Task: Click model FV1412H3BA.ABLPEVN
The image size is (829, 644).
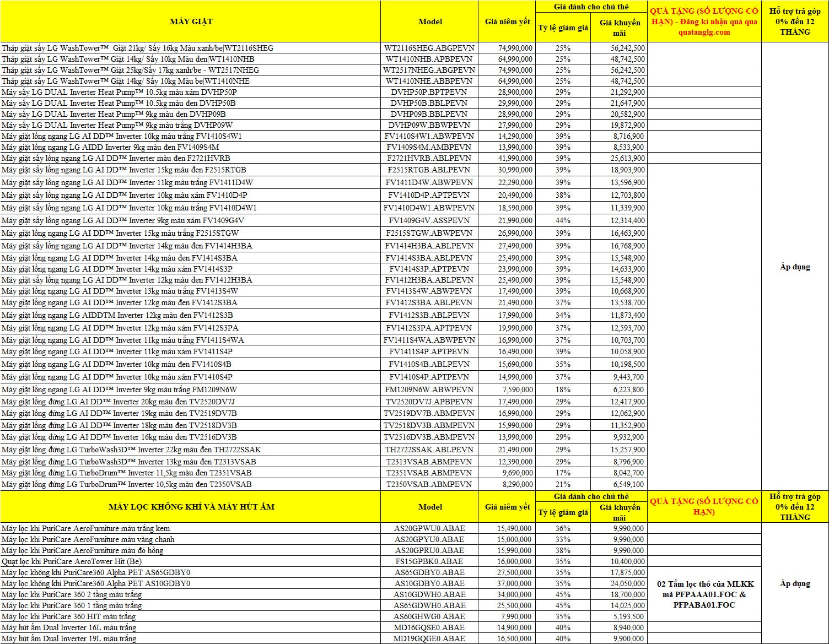Action: tap(430, 280)
